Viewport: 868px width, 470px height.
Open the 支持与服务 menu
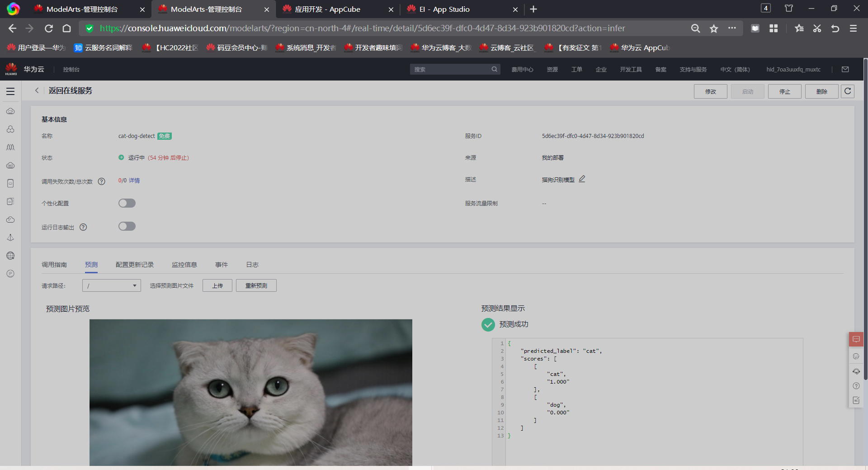coord(693,69)
